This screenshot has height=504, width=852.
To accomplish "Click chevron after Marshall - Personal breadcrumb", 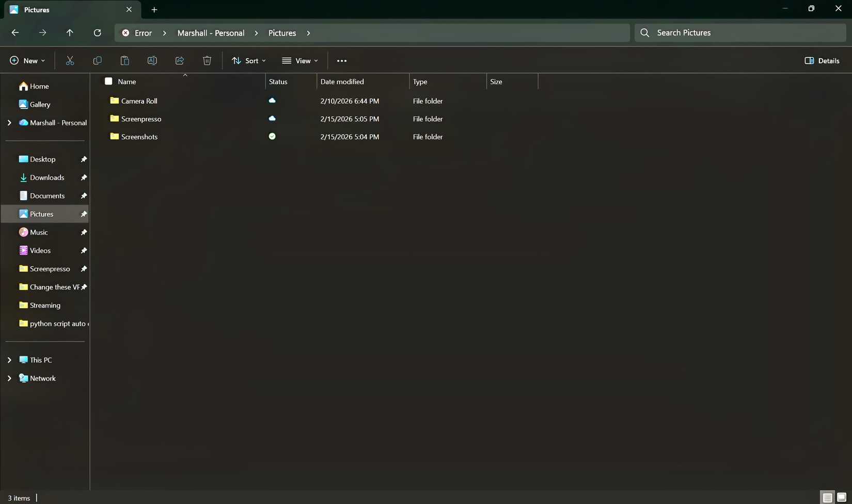I will coord(256,32).
